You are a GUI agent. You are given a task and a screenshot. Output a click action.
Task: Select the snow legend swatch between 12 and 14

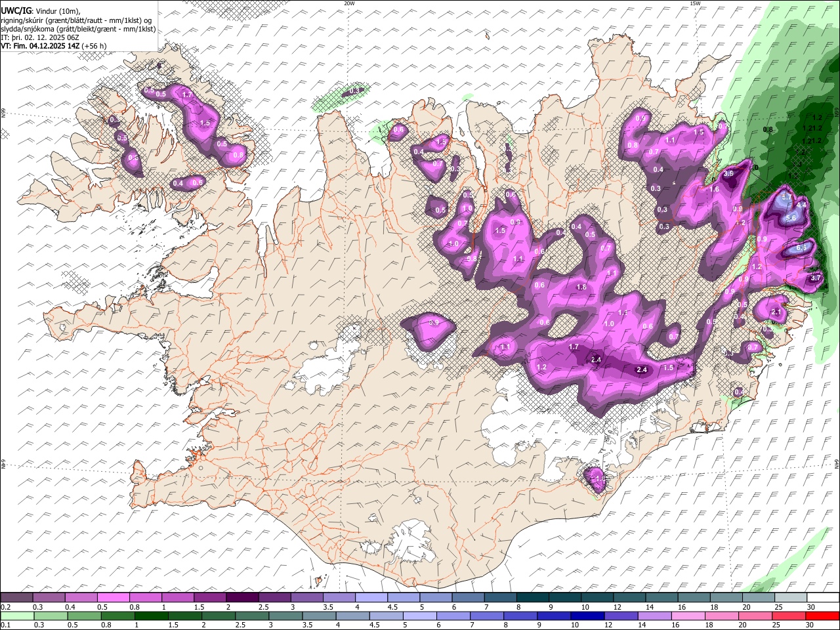click(630, 597)
